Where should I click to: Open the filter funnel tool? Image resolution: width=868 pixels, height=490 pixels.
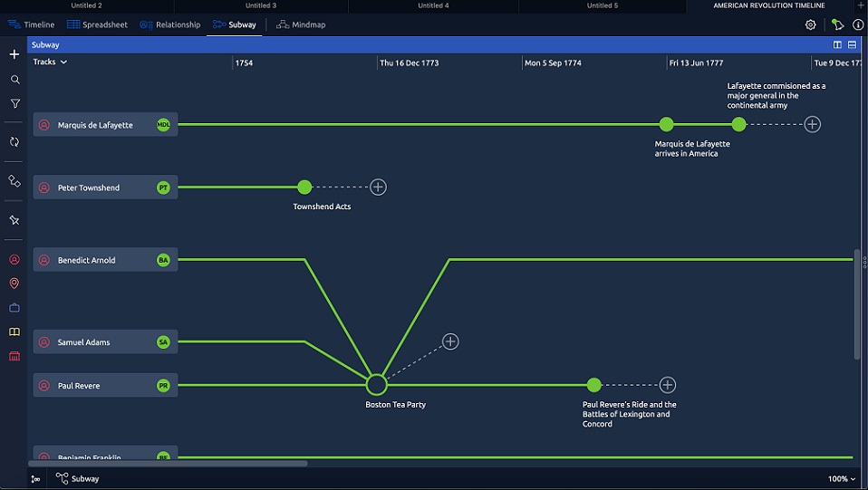[x=14, y=103]
